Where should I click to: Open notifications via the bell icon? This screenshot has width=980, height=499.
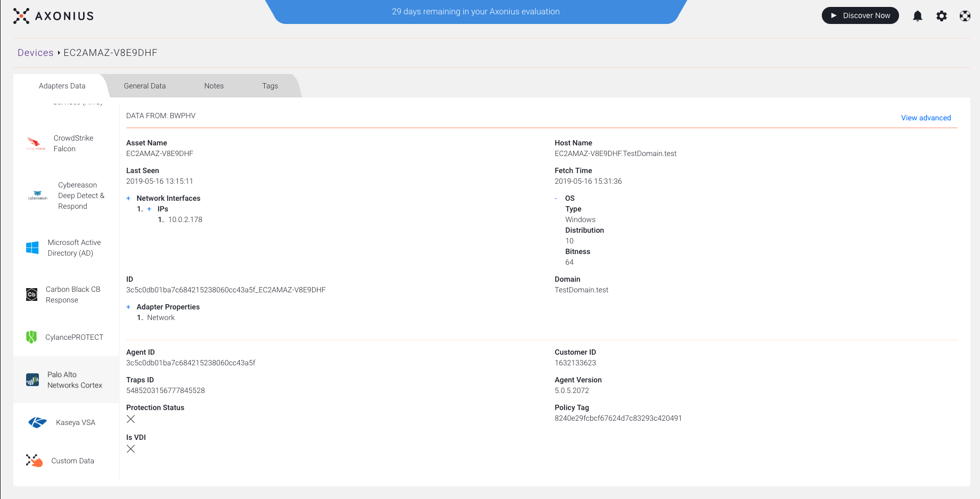click(x=918, y=16)
